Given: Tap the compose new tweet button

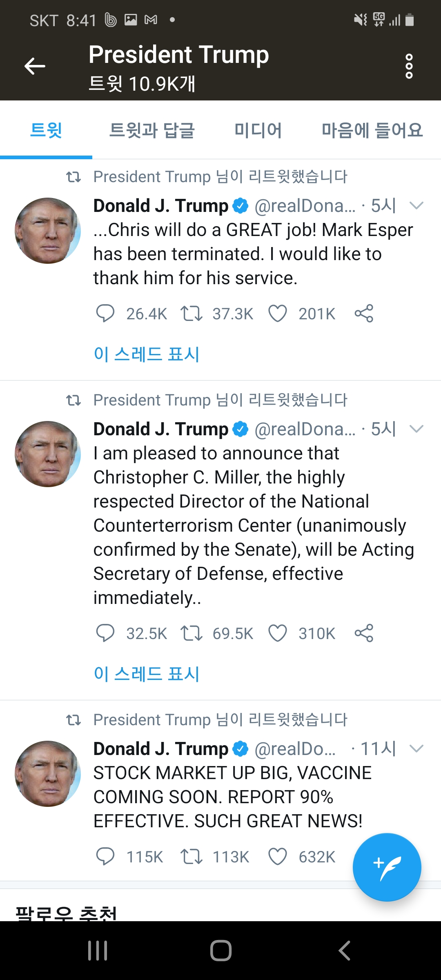Looking at the screenshot, I should [x=387, y=867].
